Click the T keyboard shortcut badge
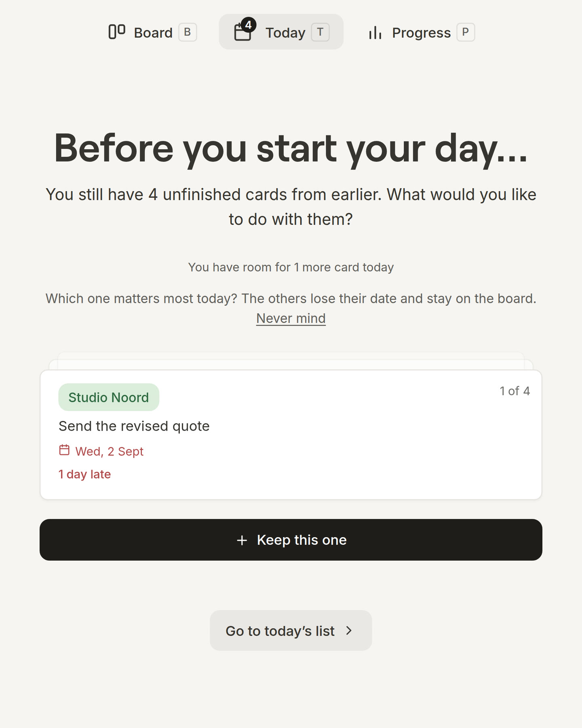582x728 pixels. pyautogui.click(x=320, y=32)
